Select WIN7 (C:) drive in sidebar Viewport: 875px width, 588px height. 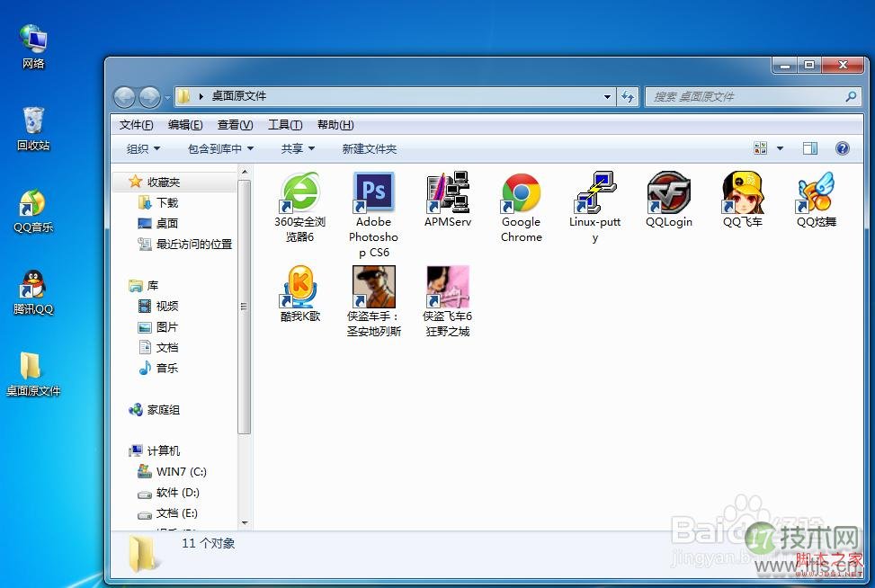181,472
